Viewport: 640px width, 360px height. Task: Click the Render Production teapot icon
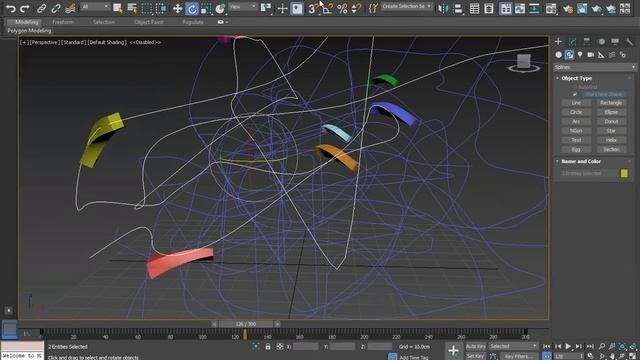597,8
